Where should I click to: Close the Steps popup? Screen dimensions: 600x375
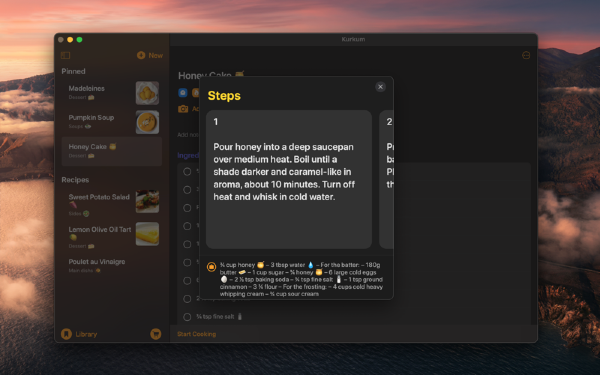(x=380, y=87)
